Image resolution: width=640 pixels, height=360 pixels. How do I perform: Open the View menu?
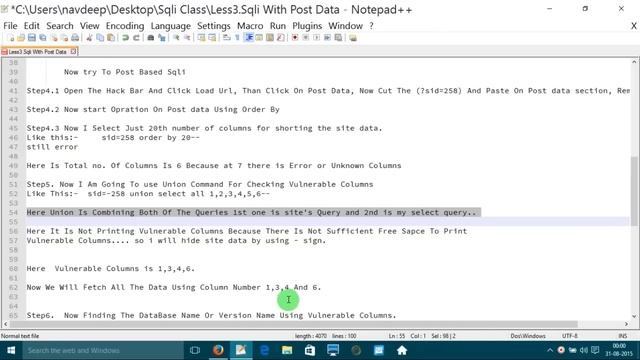click(89, 26)
